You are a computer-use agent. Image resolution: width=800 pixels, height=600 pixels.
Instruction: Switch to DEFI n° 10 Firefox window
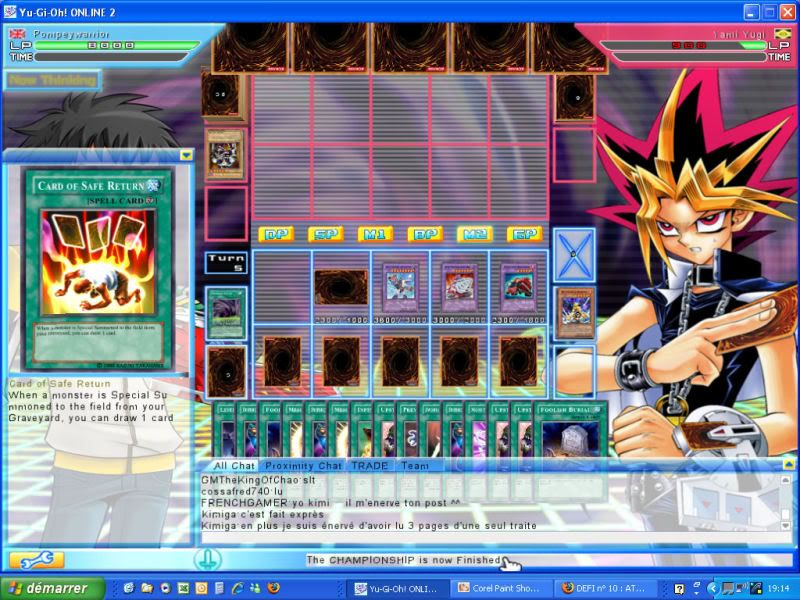pyautogui.click(x=606, y=588)
